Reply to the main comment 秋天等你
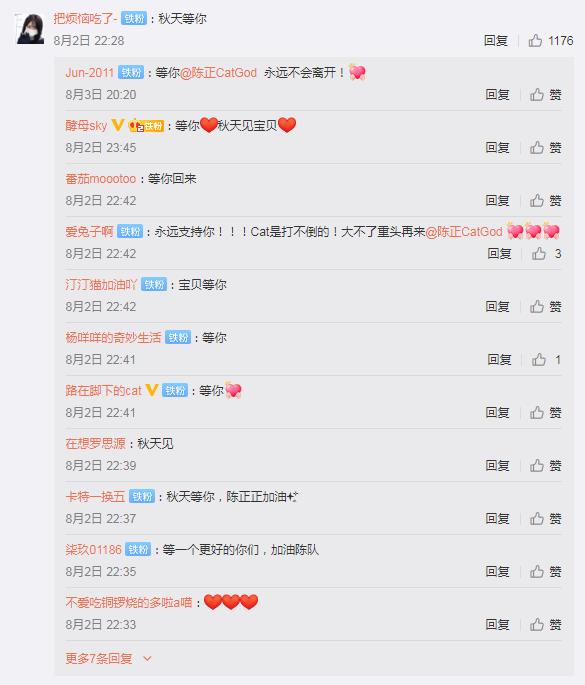Screen dimensions: 585x685 click(x=495, y=41)
